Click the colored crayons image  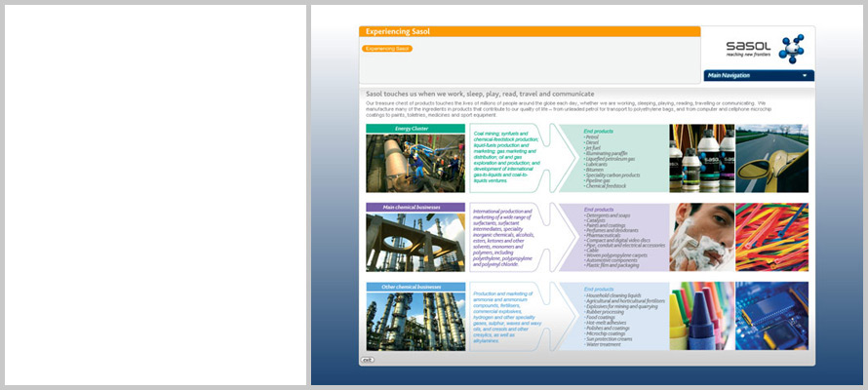tap(702, 316)
